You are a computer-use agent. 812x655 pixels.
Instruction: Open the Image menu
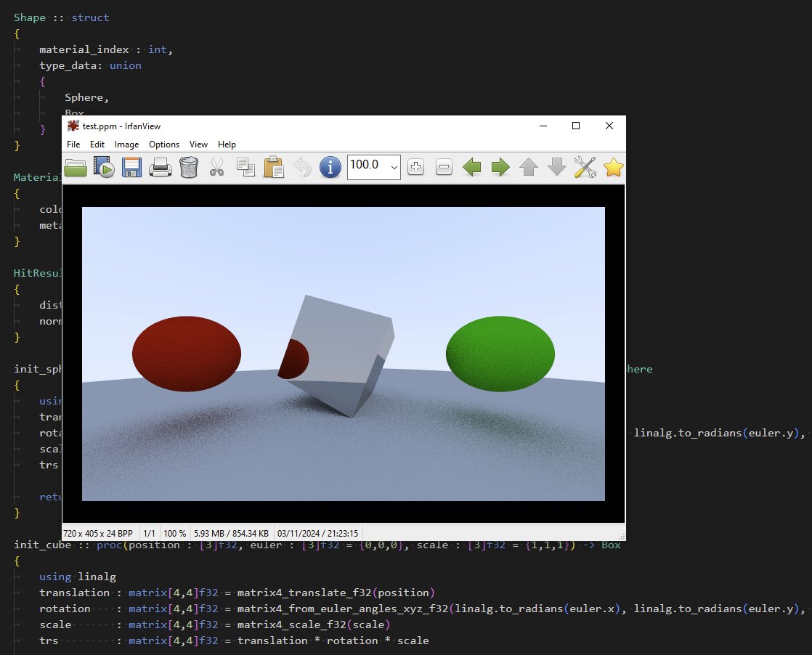(127, 145)
